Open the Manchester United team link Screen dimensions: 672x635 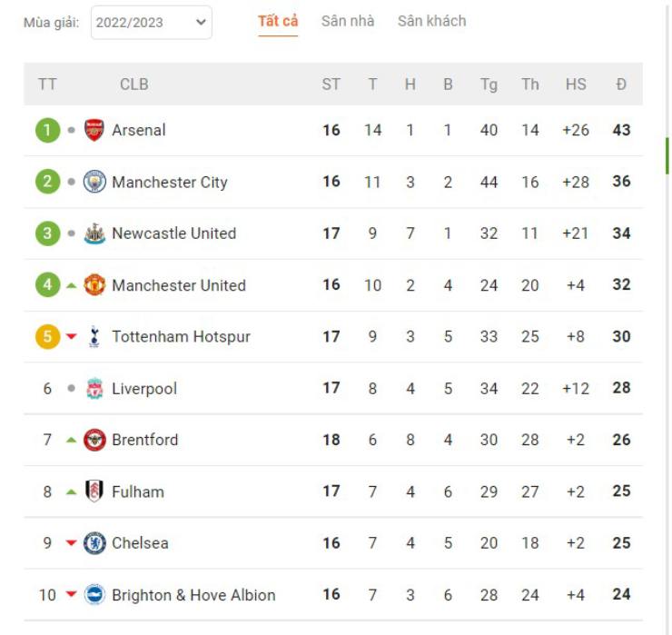coord(179,285)
